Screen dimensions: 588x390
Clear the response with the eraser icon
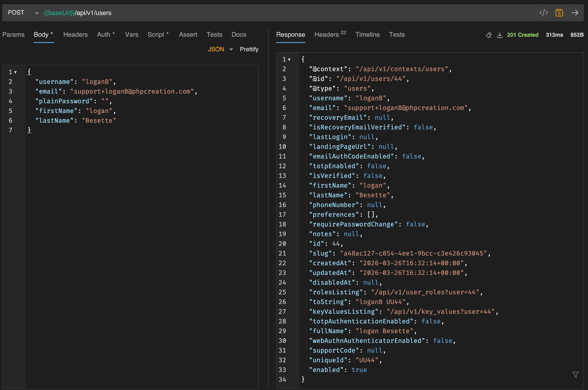(x=489, y=35)
